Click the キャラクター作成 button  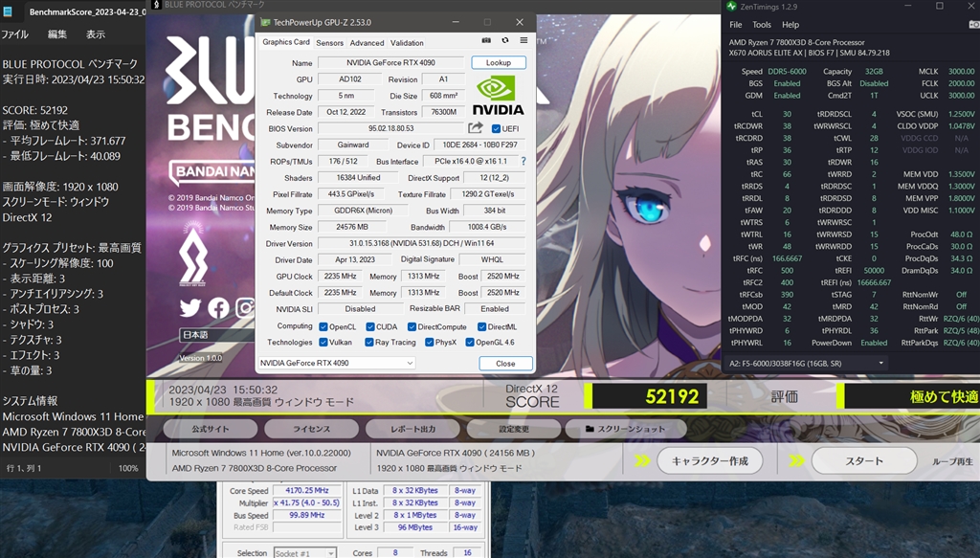pos(709,461)
